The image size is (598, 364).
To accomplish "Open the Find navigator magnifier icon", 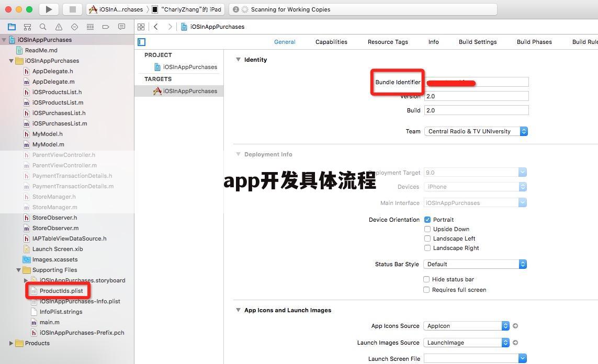I will tap(43, 27).
